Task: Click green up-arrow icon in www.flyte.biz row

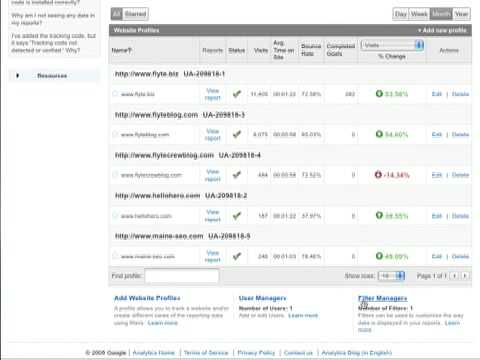Action: click(x=379, y=93)
